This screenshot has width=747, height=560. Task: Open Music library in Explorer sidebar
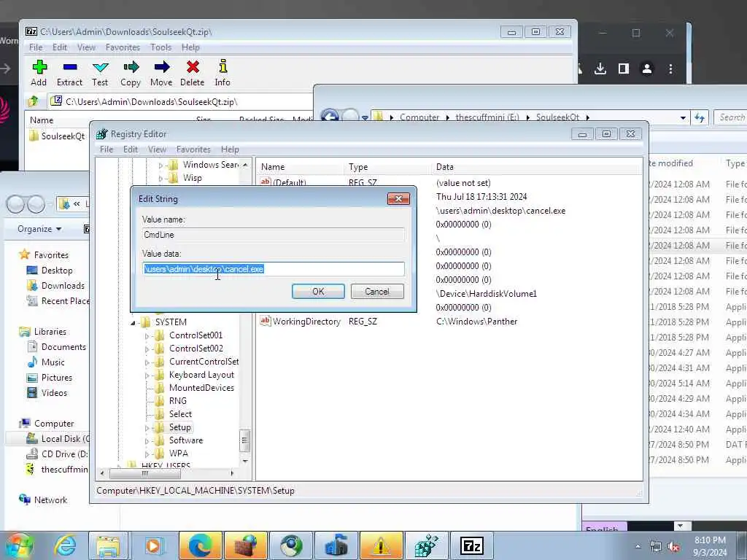point(53,362)
